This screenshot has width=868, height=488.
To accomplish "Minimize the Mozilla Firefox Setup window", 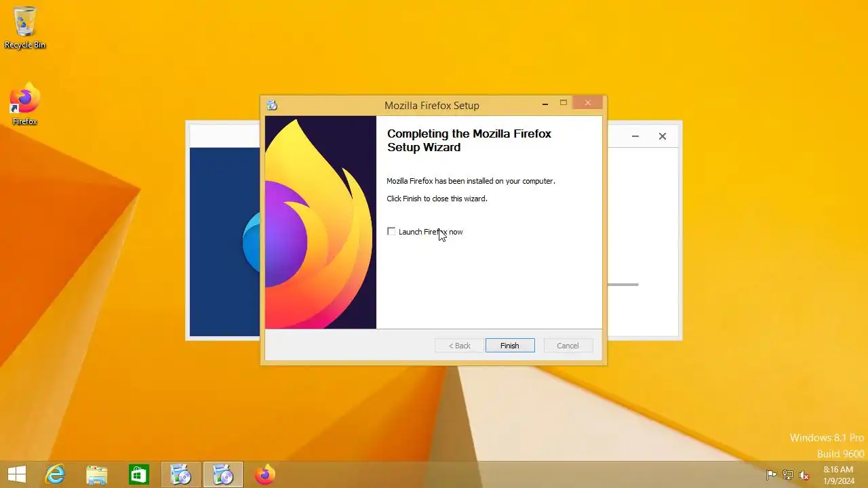I will pyautogui.click(x=545, y=104).
